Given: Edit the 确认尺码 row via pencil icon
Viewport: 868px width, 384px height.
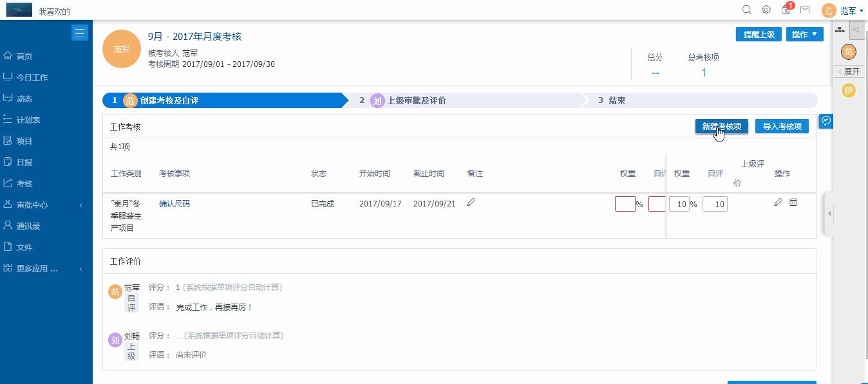Looking at the screenshot, I should click(x=779, y=202).
